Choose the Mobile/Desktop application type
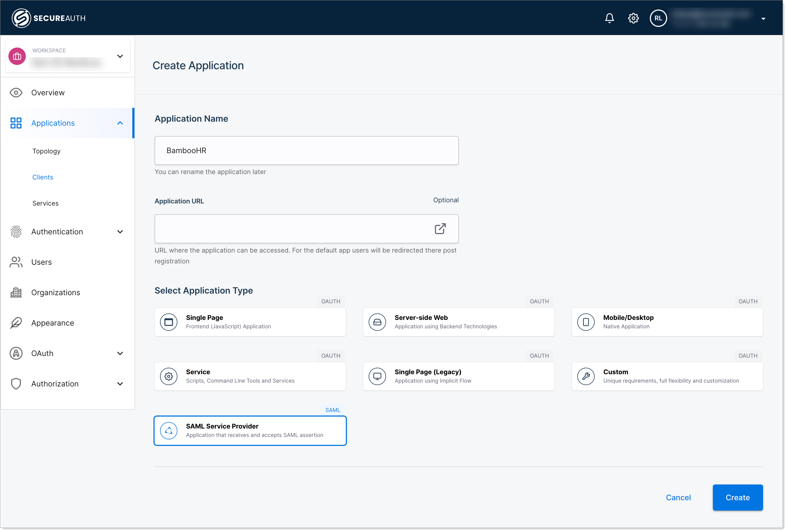This screenshot has width=787, height=532. tap(667, 322)
